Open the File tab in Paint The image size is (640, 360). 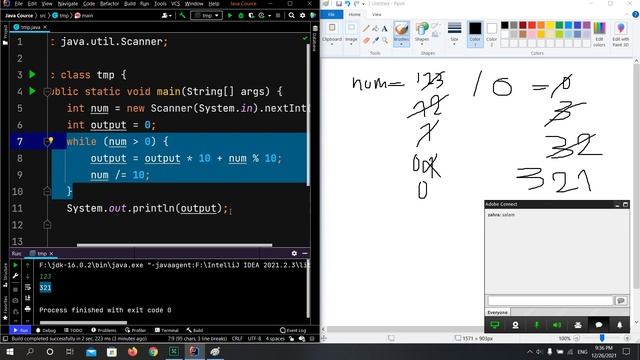click(331, 15)
